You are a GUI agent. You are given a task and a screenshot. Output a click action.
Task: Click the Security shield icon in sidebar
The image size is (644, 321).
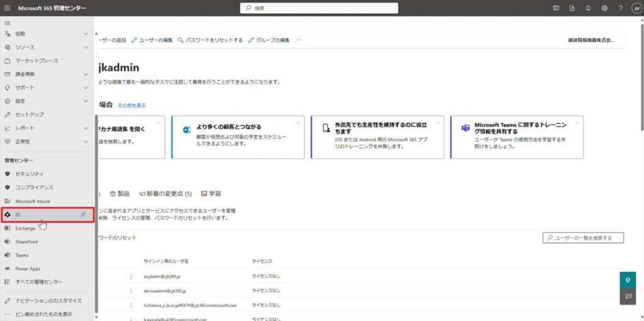pyautogui.click(x=7, y=174)
